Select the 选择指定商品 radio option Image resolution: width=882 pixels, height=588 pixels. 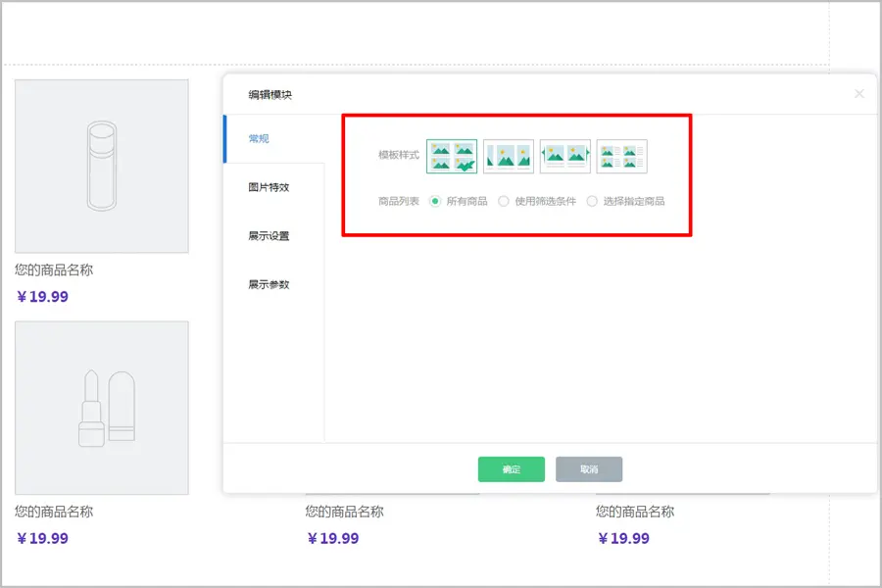[592, 201]
